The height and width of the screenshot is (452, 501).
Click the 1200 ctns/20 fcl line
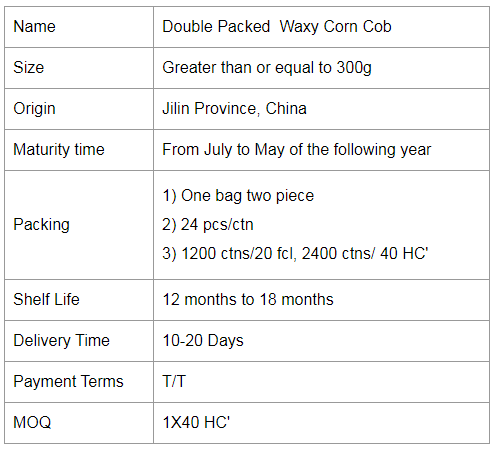[x=295, y=254]
